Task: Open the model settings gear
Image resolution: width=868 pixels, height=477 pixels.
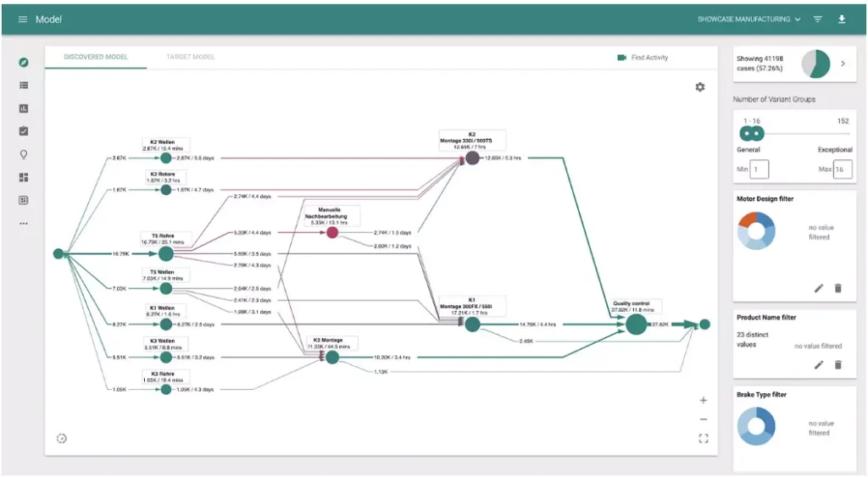Action: pos(700,87)
